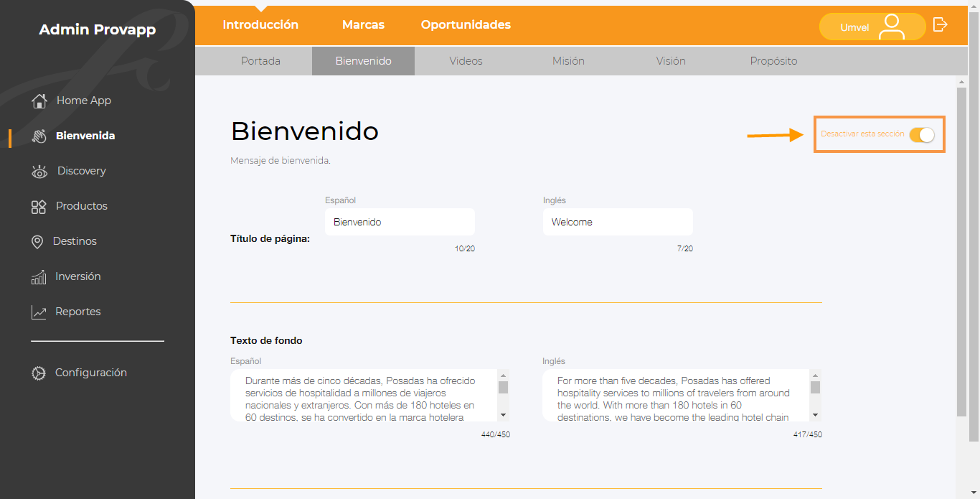Viewport: 980px width, 499px height.
Task: Click the Inglés page title field with Welcome
Action: [618, 222]
